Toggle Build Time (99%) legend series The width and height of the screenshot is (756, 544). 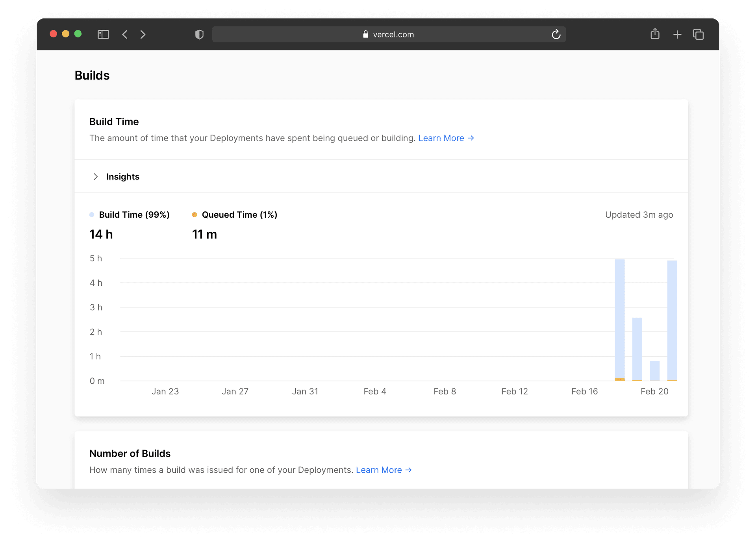(x=134, y=215)
